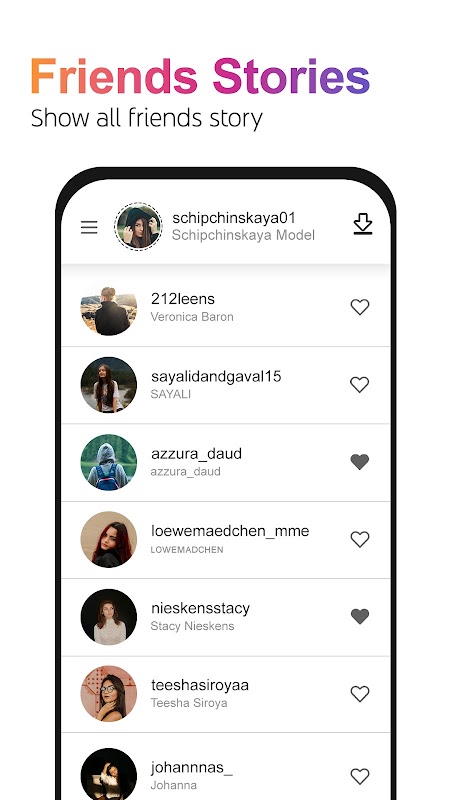
Task: Open Stacy Nieskens profile avatar
Action: click(x=109, y=617)
